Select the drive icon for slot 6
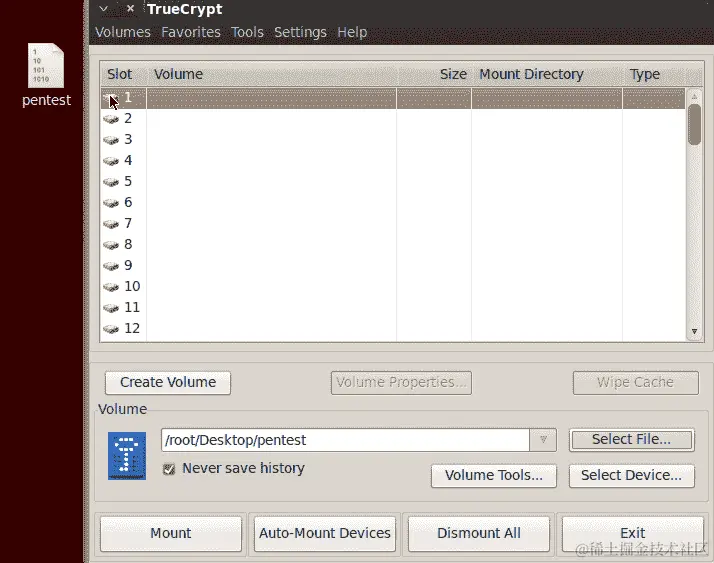Image resolution: width=714 pixels, height=563 pixels. (x=111, y=203)
